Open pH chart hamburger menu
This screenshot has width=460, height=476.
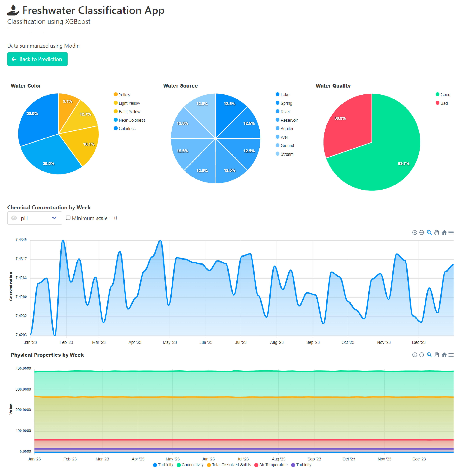pos(451,232)
